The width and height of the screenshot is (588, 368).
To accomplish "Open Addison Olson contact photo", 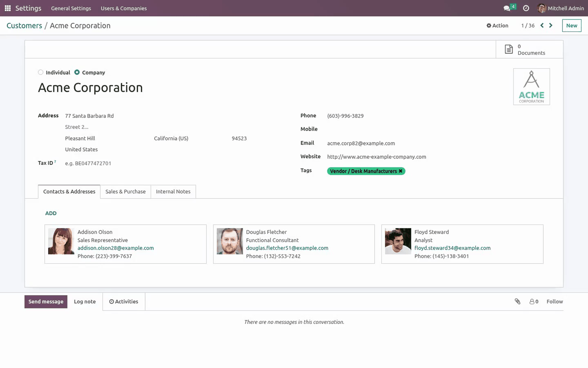I will [61, 241].
